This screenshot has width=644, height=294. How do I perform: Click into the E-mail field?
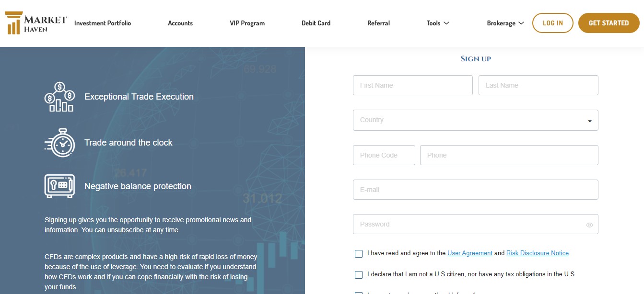pyautogui.click(x=476, y=190)
